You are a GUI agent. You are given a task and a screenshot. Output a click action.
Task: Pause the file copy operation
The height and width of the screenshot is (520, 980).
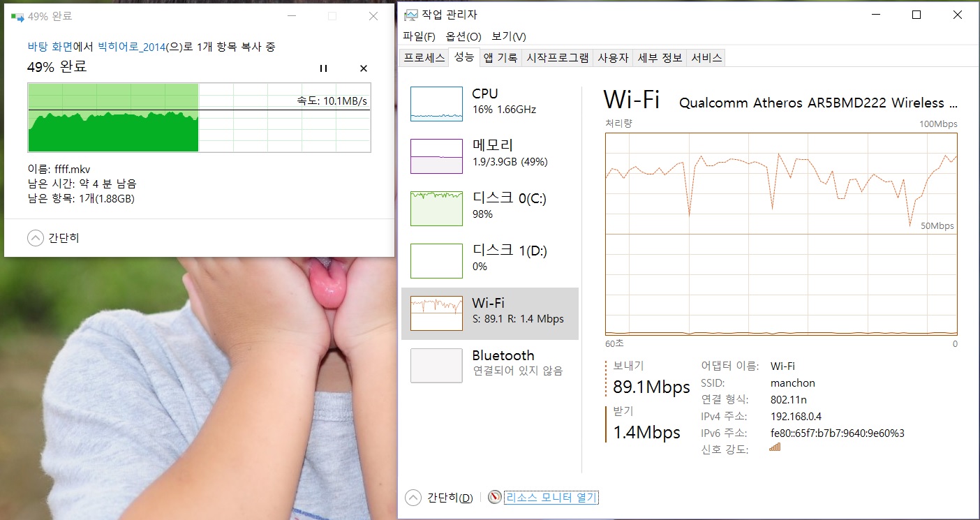click(323, 68)
